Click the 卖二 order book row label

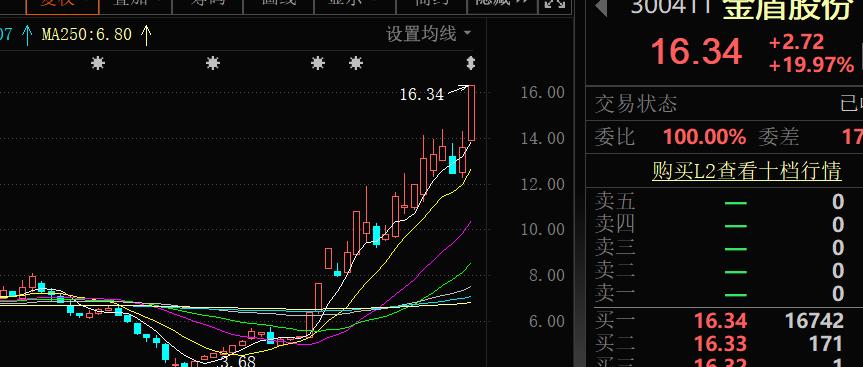point(615,271)
